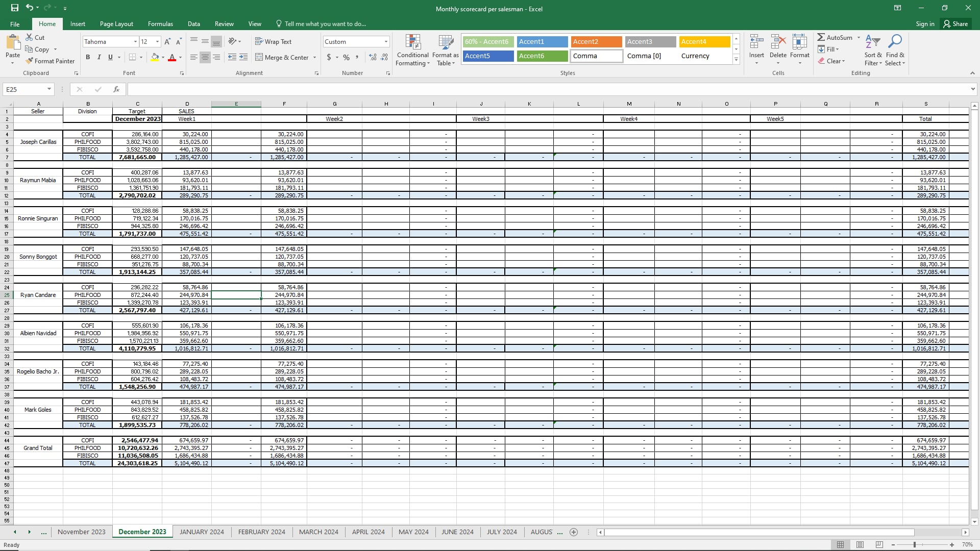Click the AutoSum sigma icon
Screen dimensions: 980x551
tap(821, 37)
